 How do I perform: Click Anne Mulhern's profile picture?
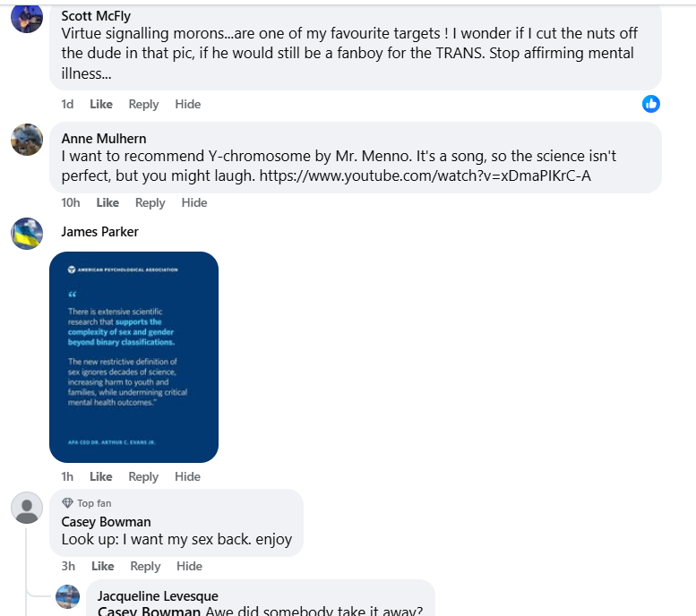(27, 140)
